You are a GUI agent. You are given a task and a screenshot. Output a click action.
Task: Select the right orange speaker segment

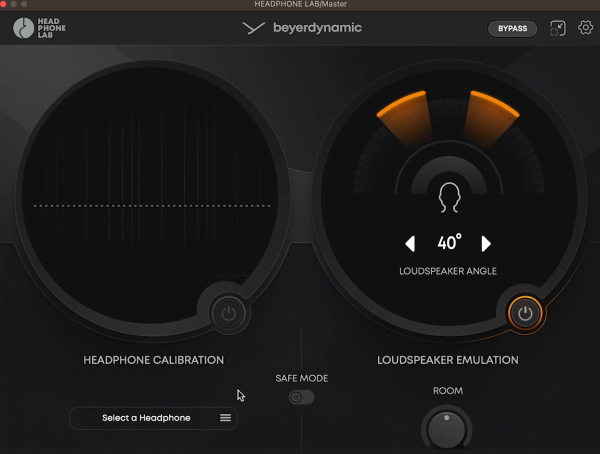[491, 118]
